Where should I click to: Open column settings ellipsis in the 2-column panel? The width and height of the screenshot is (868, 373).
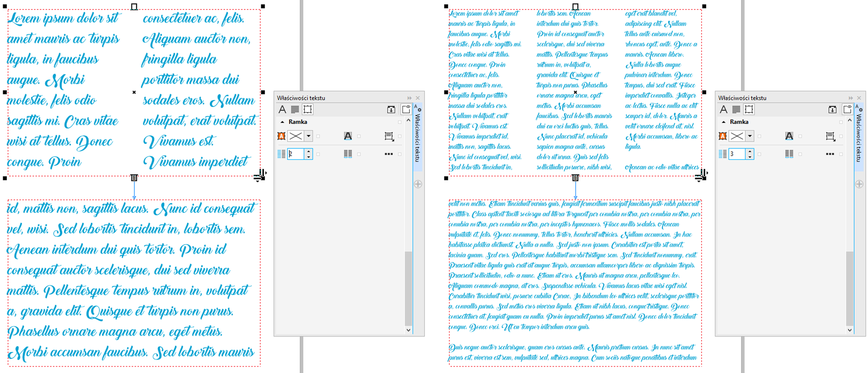tap(388, 154)
